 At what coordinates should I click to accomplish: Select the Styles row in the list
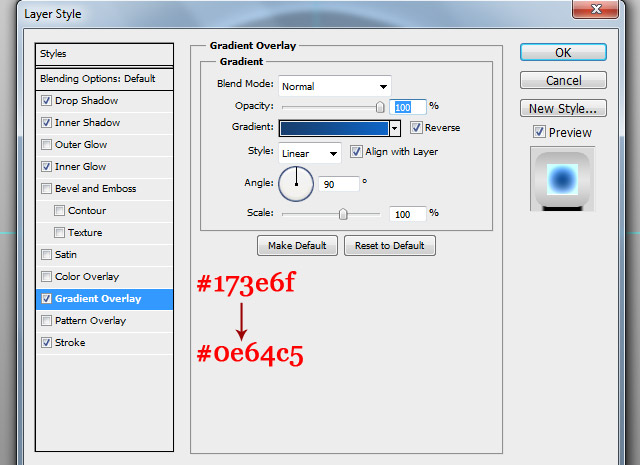pyautogui.click(x=104, y=54)
